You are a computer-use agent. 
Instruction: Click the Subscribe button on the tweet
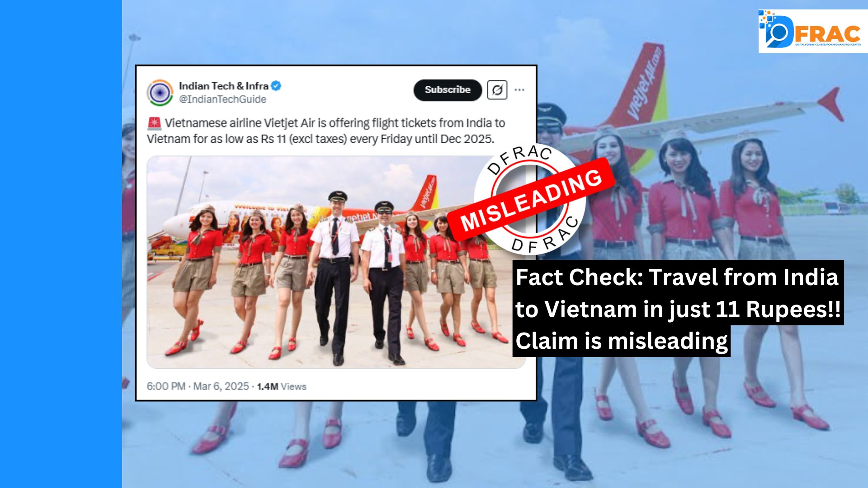(x=448, y=90)
